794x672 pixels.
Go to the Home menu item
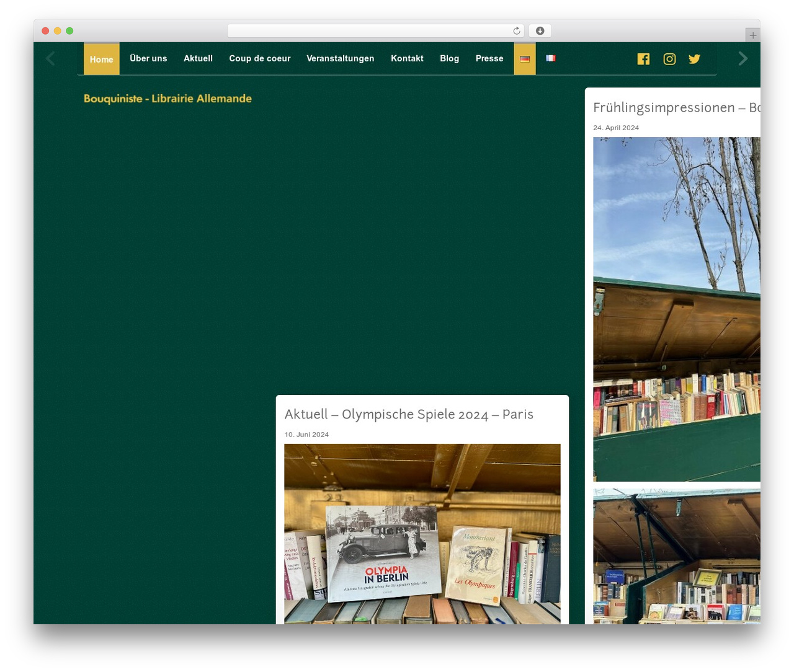[102, 59]
